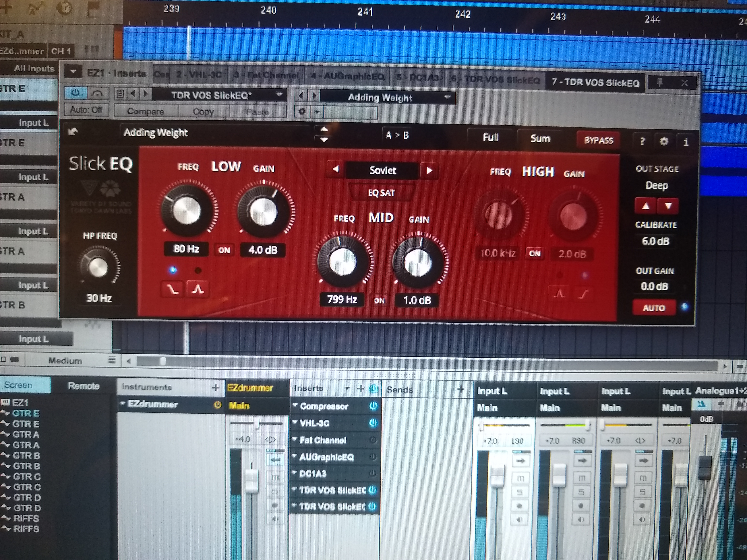This screenshot has height=560, width=747.
Task: Open the SlickEQ help question mark
Action: pos(643,141)
